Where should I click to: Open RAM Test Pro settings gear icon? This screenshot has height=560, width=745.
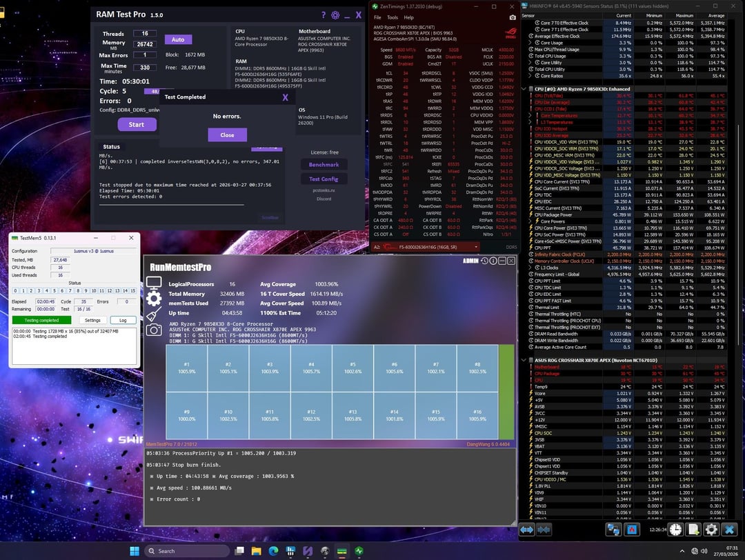[x=335, y=15]
